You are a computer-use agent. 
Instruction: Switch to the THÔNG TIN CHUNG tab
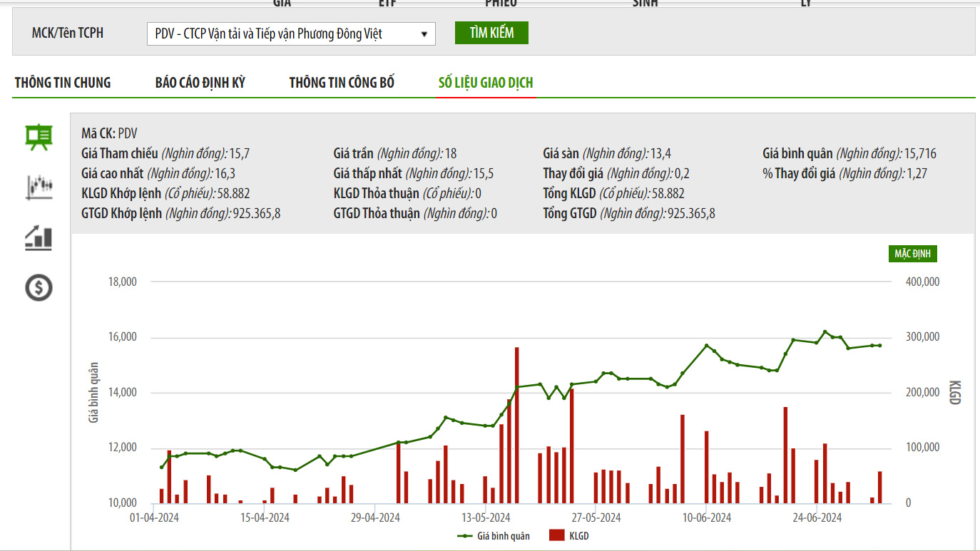click(x=63, y=83)
